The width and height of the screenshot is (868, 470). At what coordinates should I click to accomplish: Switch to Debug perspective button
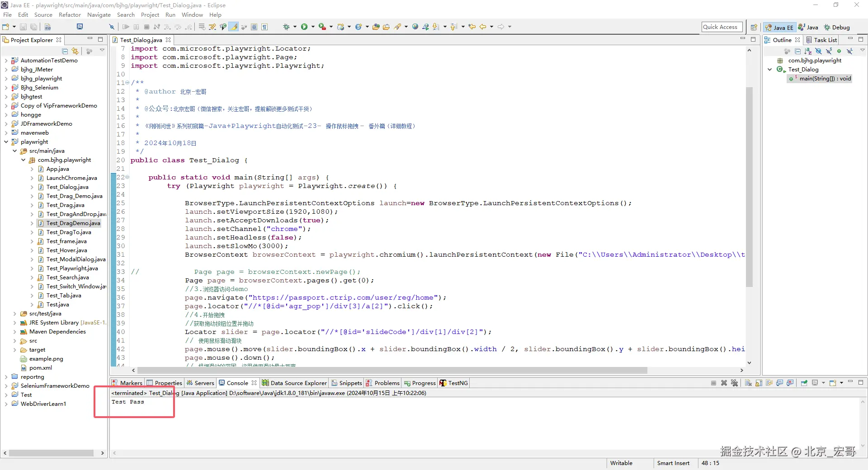837,27
